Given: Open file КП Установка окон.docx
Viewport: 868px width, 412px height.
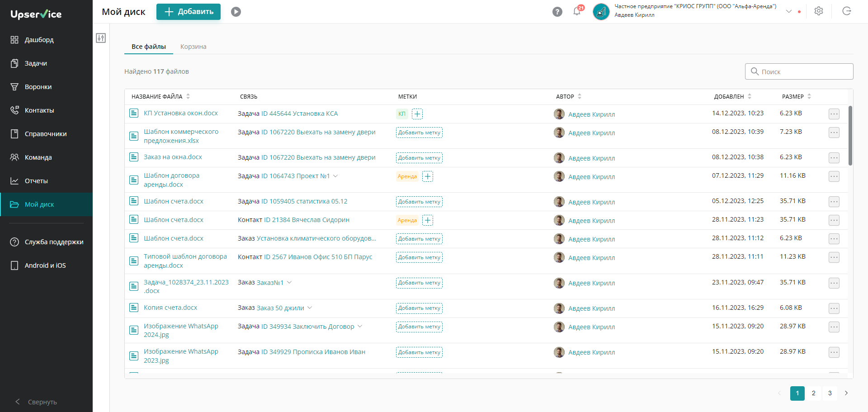Looking at the screenshot, I should (181, 113).
